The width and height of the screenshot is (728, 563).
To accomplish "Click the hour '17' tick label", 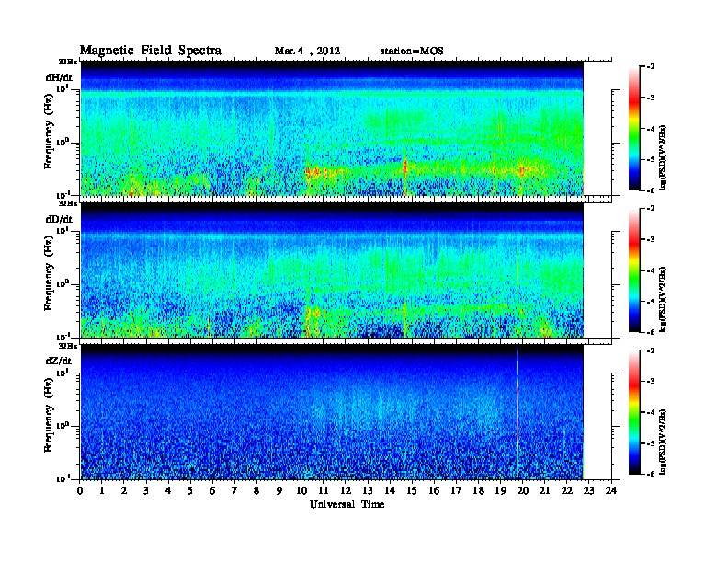I will 457,491.
